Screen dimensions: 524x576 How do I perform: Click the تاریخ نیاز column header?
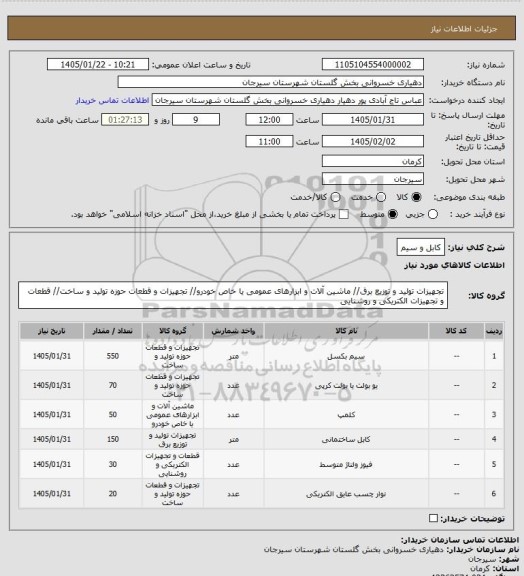(51, 331)
